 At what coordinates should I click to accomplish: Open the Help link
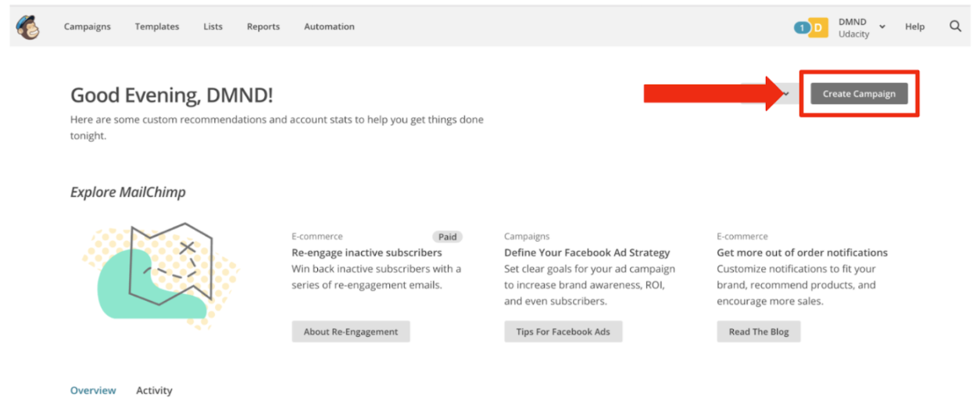[914, 27]
